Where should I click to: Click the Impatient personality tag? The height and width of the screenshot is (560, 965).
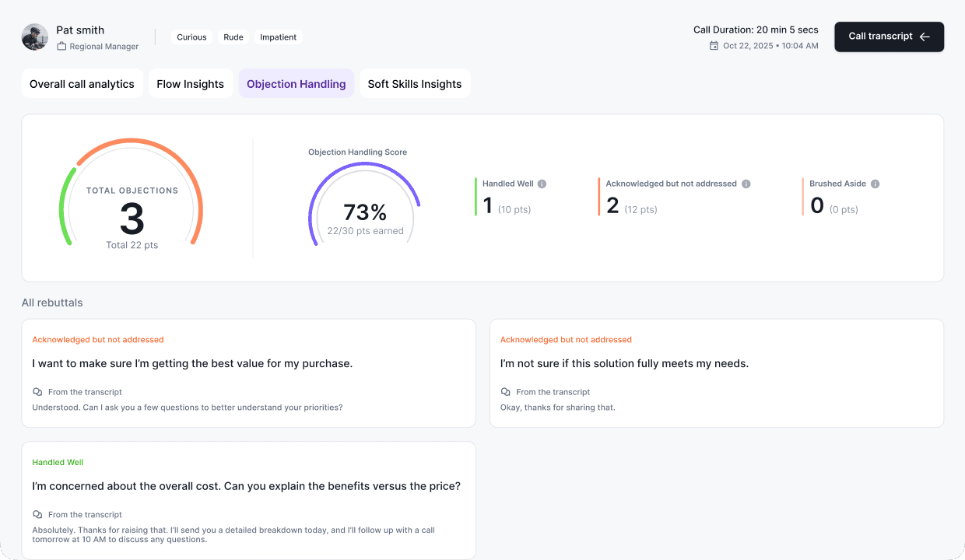(279, 37)
